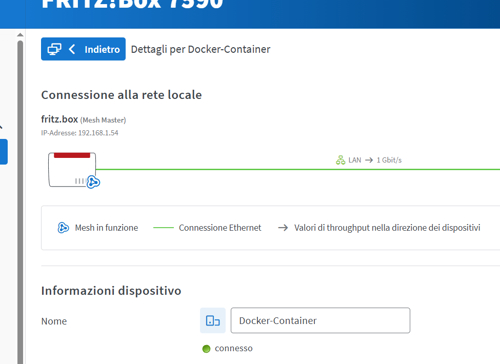The height and width of the screenshot is (364, 500).
Task: Click the 'Connessione Ethernet' legend text
Action: [220, 228]
